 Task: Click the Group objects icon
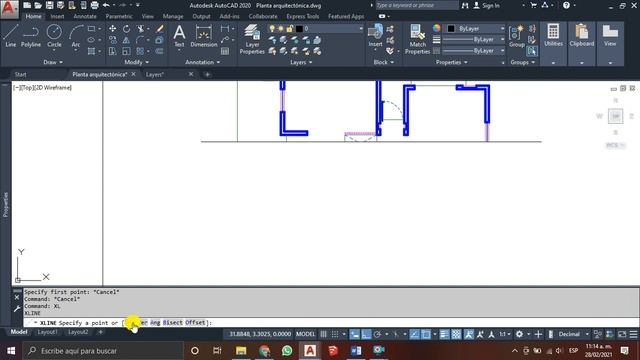[517, 36]
